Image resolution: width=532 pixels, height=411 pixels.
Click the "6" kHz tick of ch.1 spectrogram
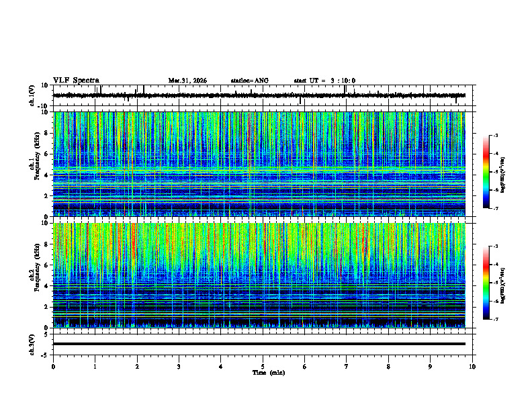pos(46,154)
